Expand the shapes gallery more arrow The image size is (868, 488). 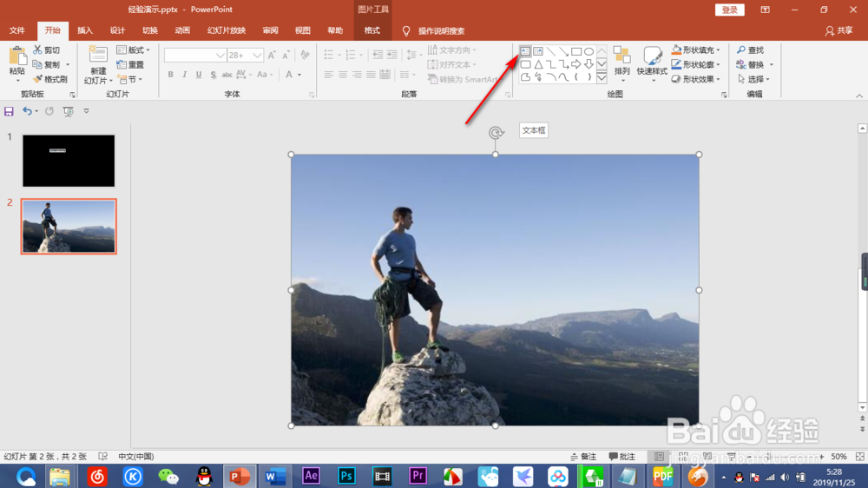point(602,77)
